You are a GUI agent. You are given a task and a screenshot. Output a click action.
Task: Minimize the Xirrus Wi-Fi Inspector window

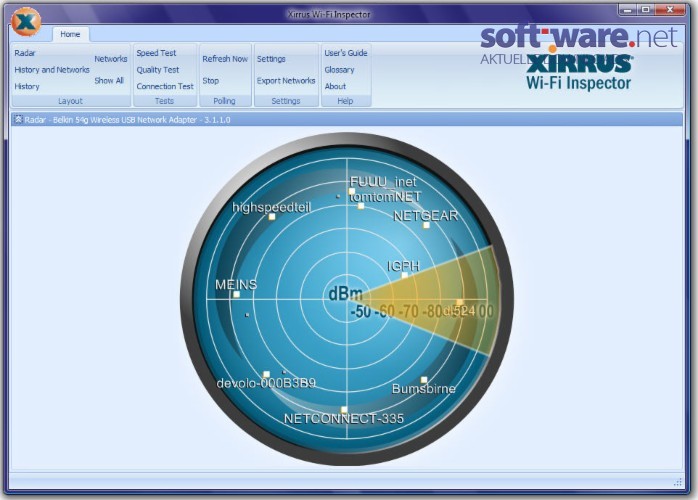click(x=627, y=9)
